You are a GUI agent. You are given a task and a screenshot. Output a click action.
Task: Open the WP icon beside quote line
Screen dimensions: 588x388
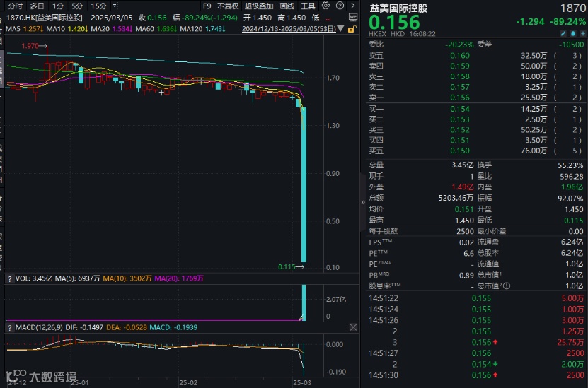coord(352,17)
